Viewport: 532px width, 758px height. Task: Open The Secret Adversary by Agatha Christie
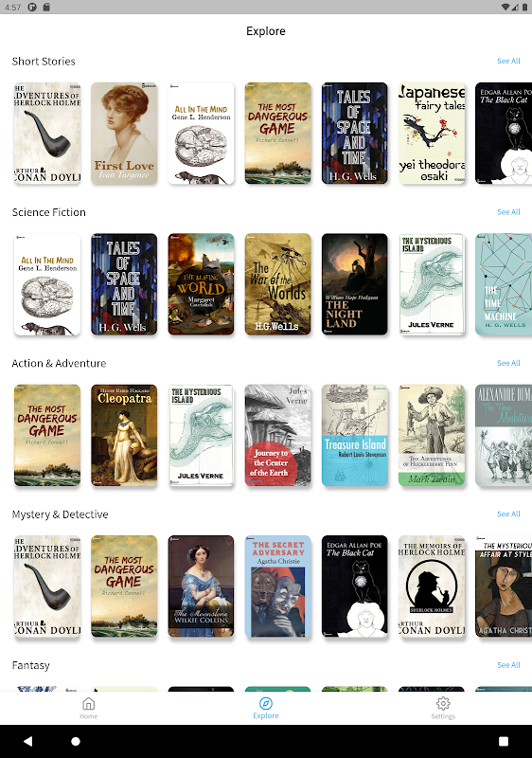(277, 587)
